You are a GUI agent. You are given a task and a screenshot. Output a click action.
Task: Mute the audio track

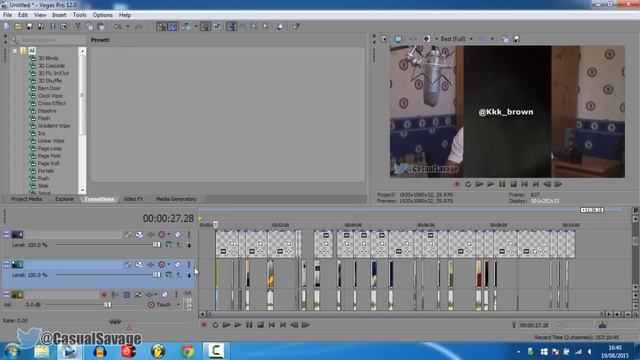[x=164, y=294]
